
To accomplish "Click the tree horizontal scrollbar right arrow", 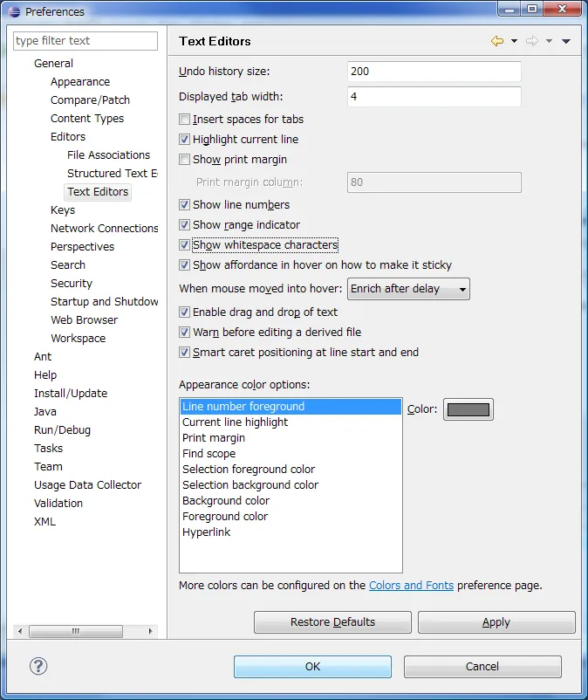I will point(150,631).
